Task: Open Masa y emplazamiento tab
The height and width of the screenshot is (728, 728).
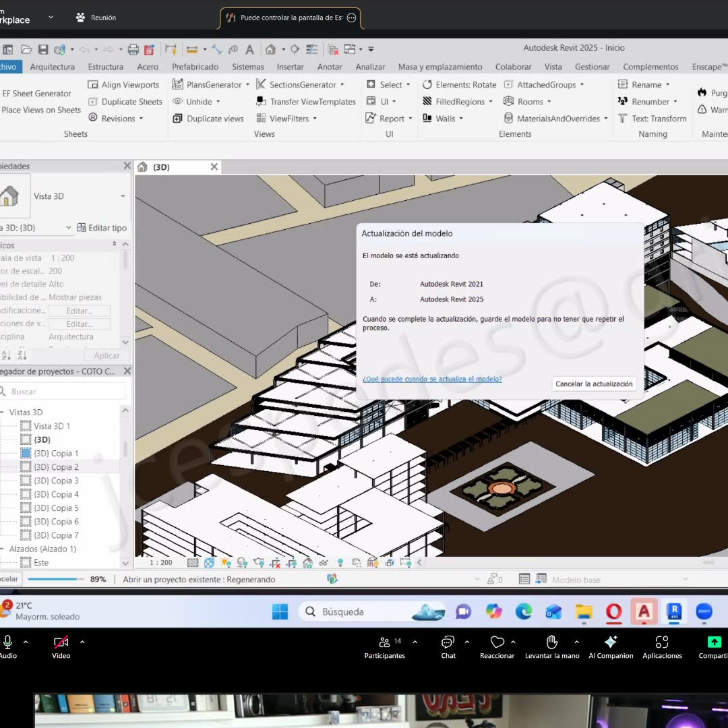Action: point(440,67)
